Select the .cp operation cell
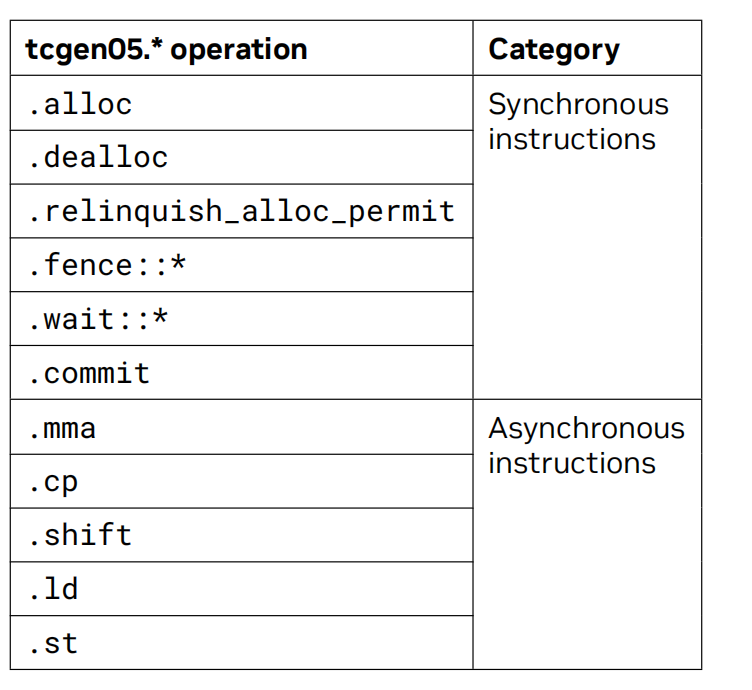This screenshot has width=752, height=690. pos(53,482)
